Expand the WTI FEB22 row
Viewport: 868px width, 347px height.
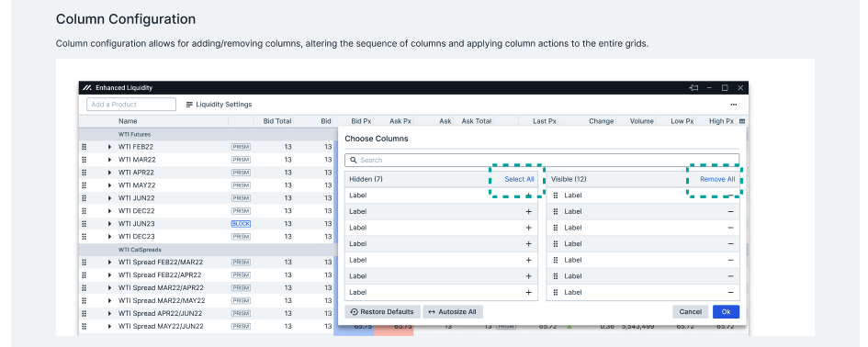click(109, 147)
